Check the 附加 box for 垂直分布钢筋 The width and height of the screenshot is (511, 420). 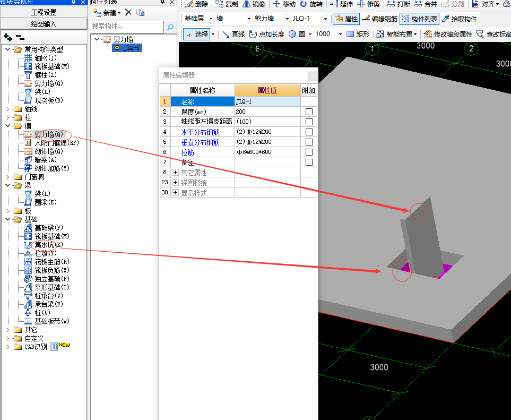[309, 142]
